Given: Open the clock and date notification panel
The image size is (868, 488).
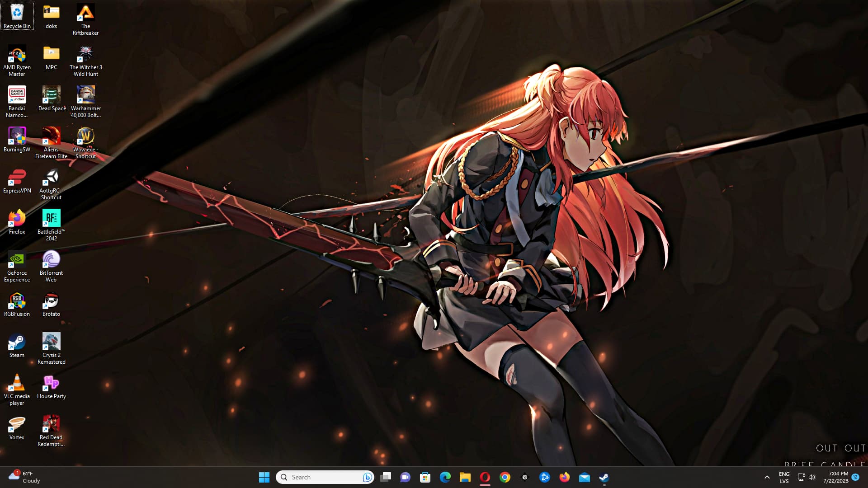Looking at the screenshot, I should pos(835,477).
